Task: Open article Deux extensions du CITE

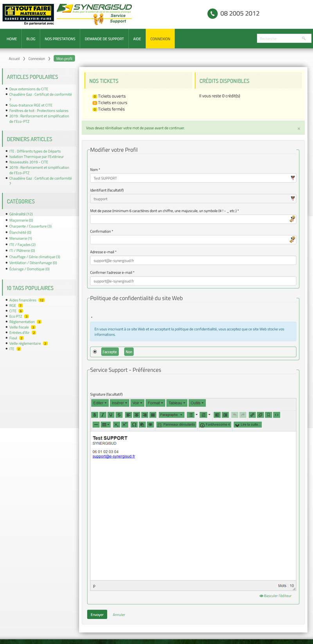Action: [x=29, y=89]
